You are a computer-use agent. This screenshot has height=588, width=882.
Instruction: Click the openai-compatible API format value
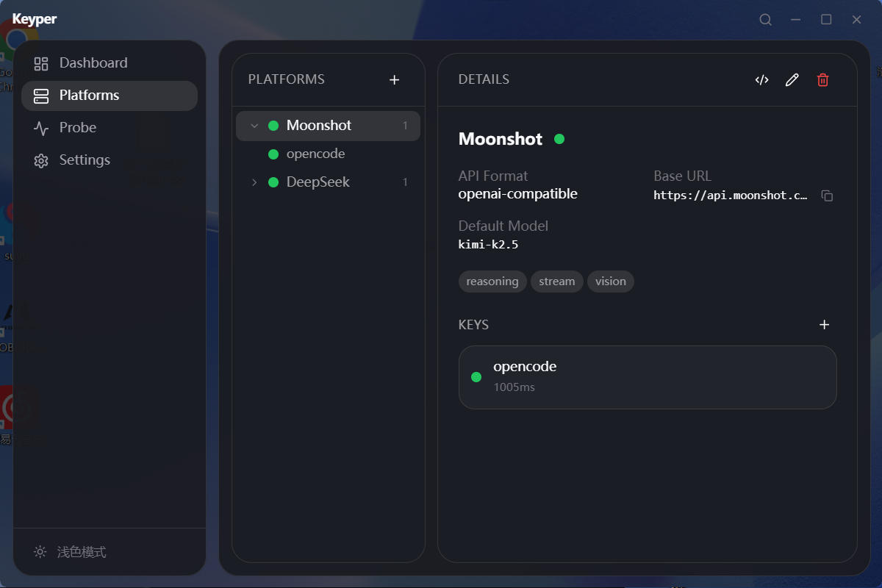[517, 194]
